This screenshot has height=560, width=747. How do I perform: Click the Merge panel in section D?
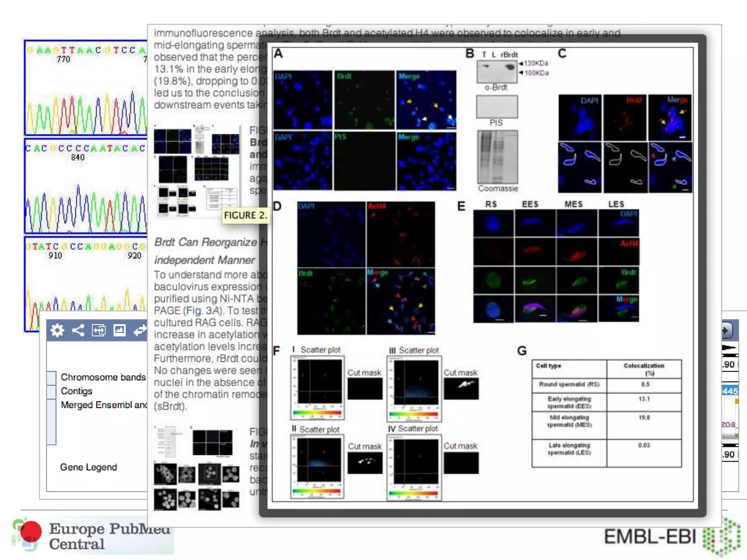click(400, 301)
